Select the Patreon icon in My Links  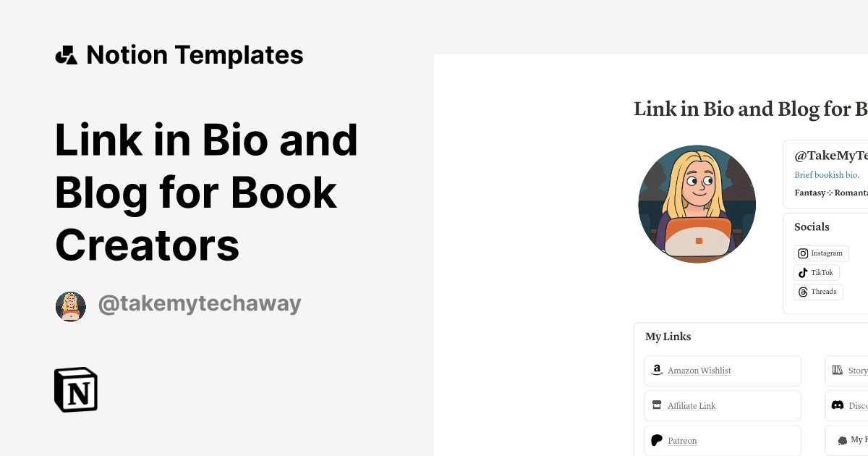pos(656,440)
